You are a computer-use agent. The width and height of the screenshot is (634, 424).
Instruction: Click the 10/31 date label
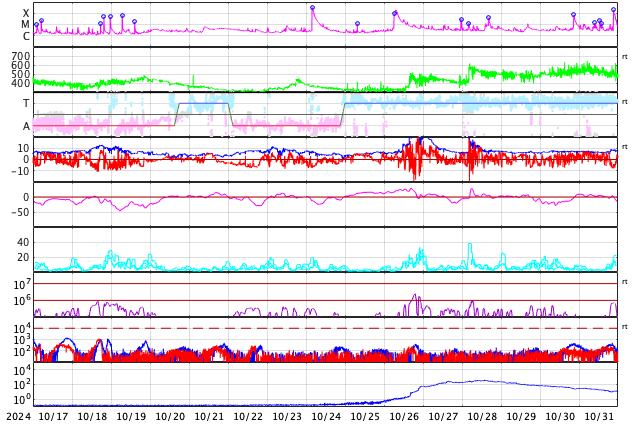point(599,416)
